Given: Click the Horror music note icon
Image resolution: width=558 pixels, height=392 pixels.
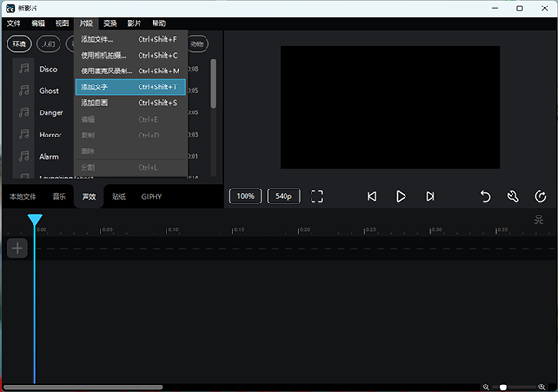Looking at the screenshot, I should pyautogui.click(x=24, y=135).
